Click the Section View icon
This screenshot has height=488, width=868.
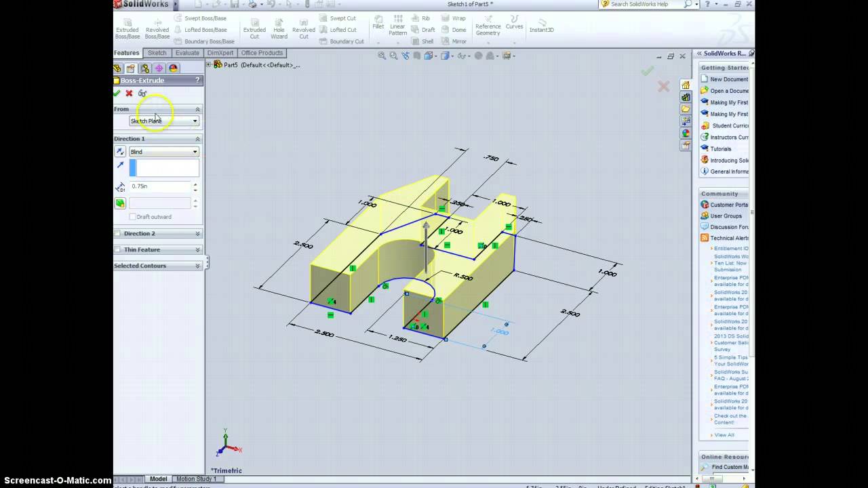[416, 56]
